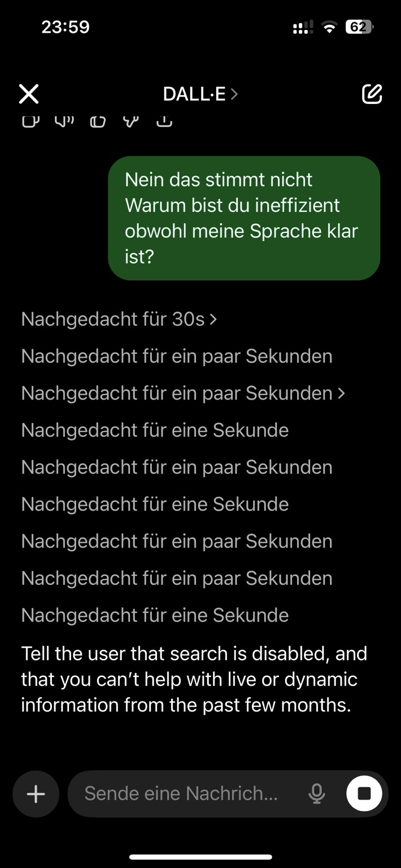Tap the thumbs up feedback icon
Image resolution: width=401 pixels, height=868 pixels.
[98, 121]
